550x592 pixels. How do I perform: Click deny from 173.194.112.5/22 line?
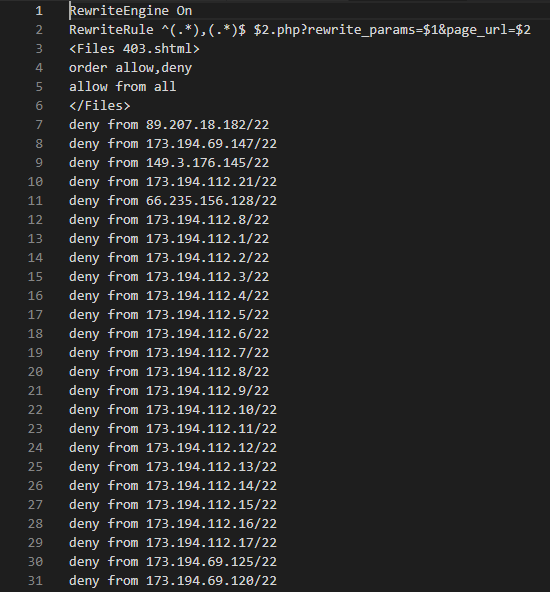[169, 315]
